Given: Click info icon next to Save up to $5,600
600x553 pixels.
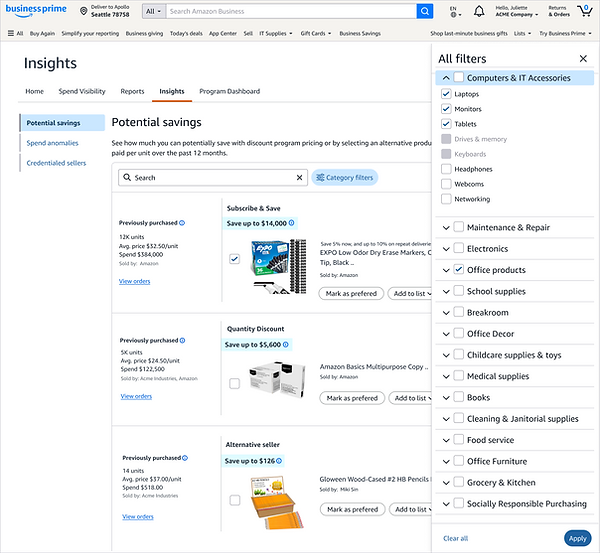Looking at the screenshot, I should [x=285, y=344].
